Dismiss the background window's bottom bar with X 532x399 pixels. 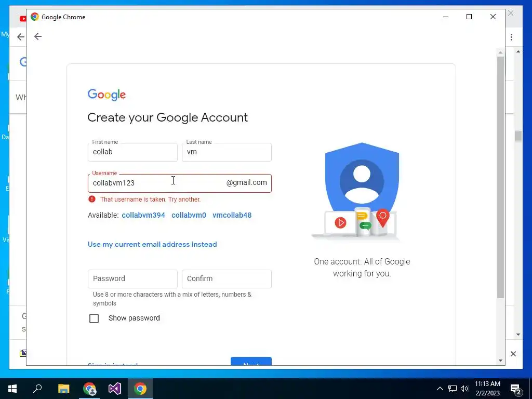tap(513, 354)
